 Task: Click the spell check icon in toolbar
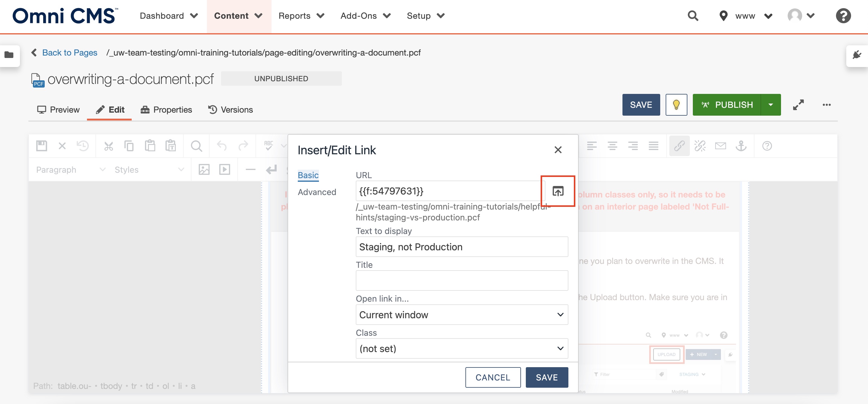(x=270, y=145)
